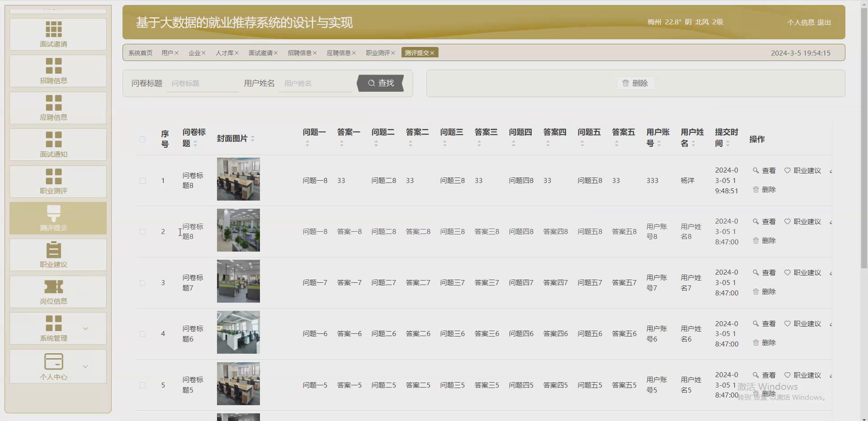
Task: Check the checkbox for row 3
Action: point(142,283)
